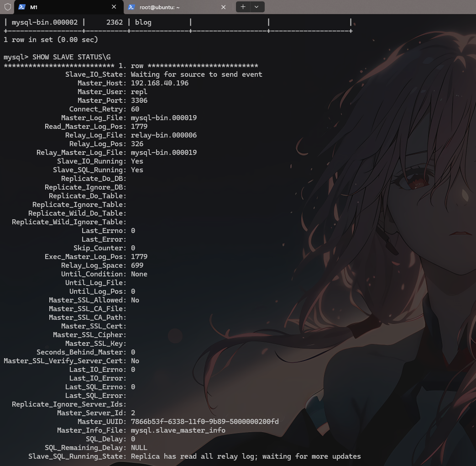Click the Master_User value repl

(x=139, y=92)
